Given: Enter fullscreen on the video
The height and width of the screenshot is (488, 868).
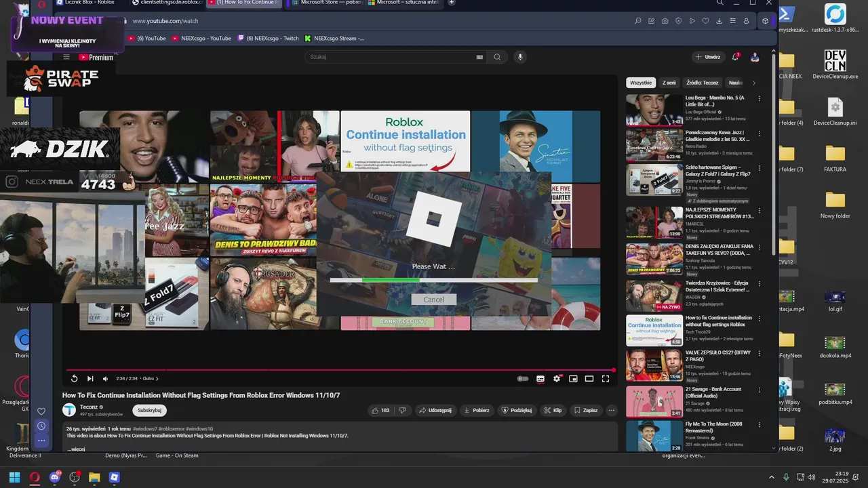Looking at the screenshot, I should point(606,378).
